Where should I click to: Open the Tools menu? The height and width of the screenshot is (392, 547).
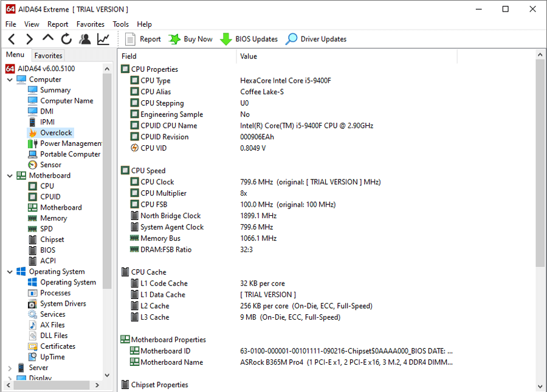coord(120,24)
